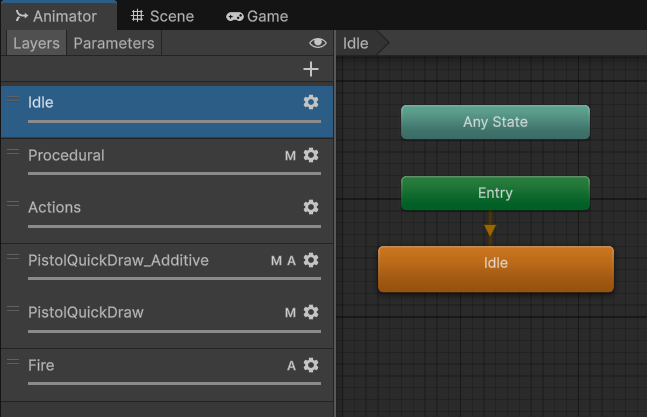Image resolution: width=647 pixels, height=417 pixels.
Task: Open settings gear for Actions layer
Action: (x=311, y=207)
